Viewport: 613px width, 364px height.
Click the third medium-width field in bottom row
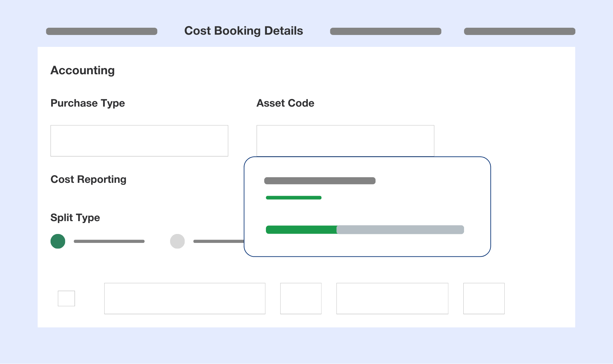click(392, 298)
